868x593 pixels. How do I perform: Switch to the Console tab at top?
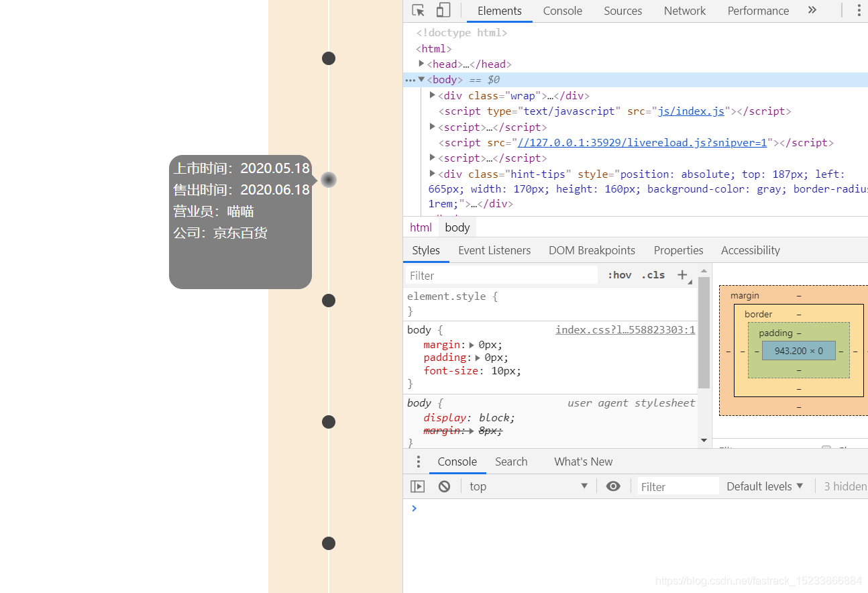pos(562,11)
